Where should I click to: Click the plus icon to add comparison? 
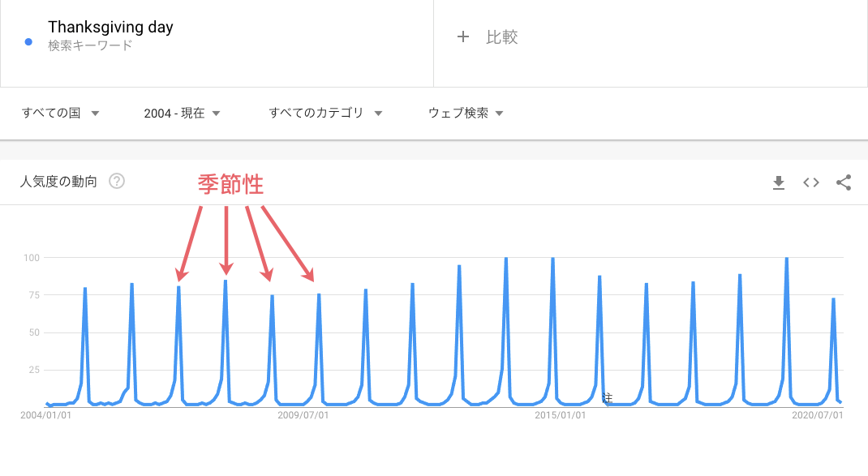tap(463, 36)
